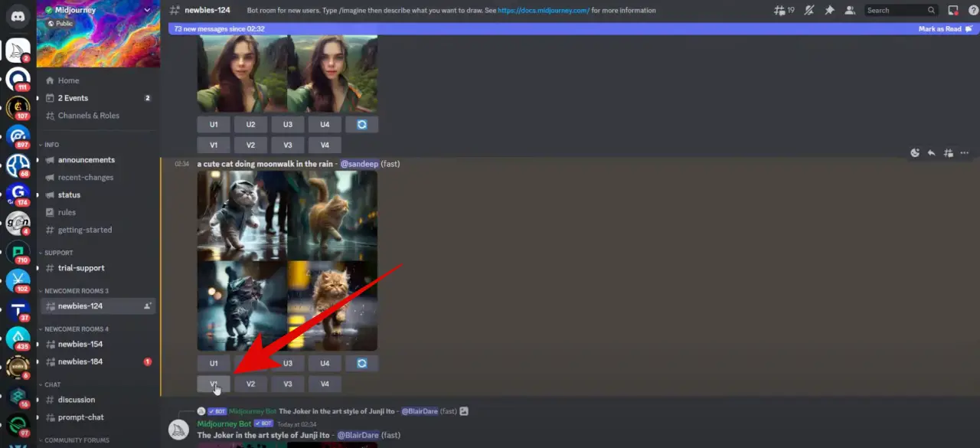Reroll the woman portrait image grid
The width and height of the screenshot is (980, 448).
coord(361,124)
